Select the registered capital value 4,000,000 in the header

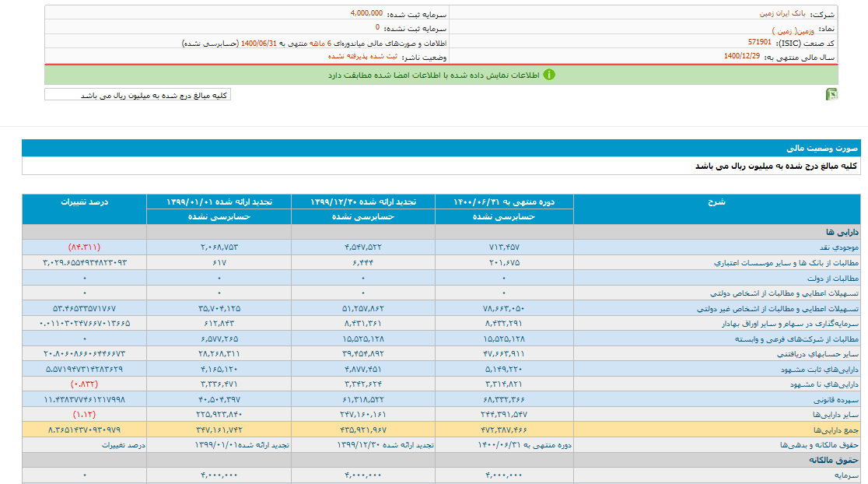(x=366, y=12)
